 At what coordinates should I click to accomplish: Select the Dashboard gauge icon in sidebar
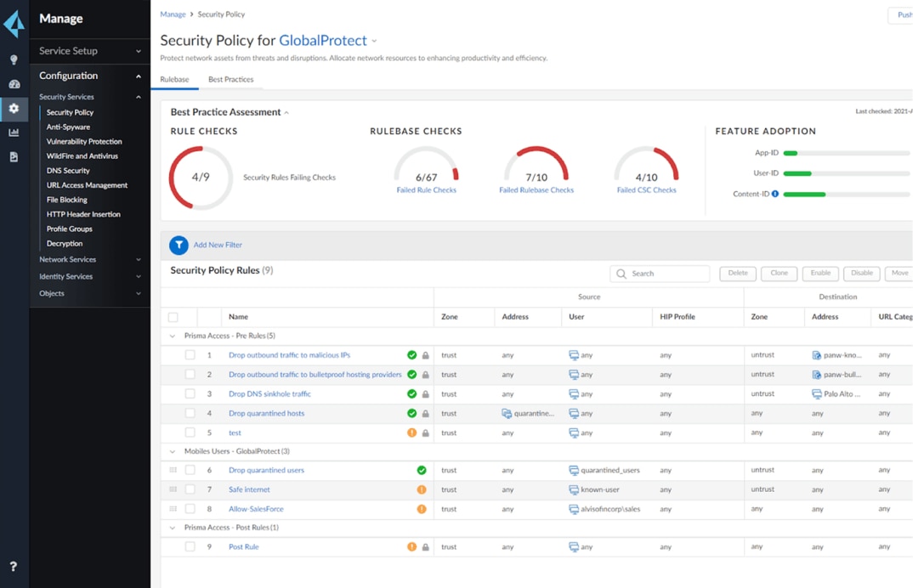pos(14,83)
